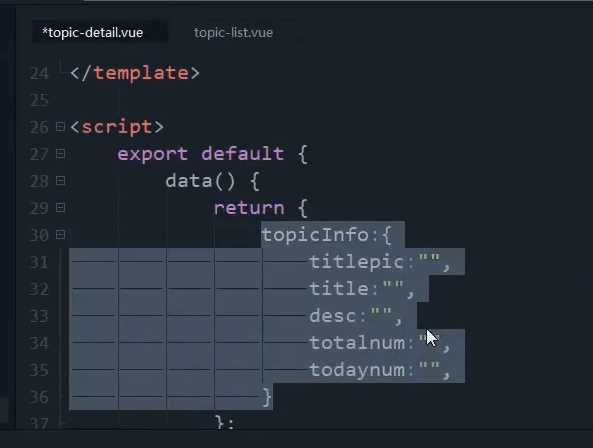Click line number 24 in the gutter
The image size is (593, 448).
point(39,73)
